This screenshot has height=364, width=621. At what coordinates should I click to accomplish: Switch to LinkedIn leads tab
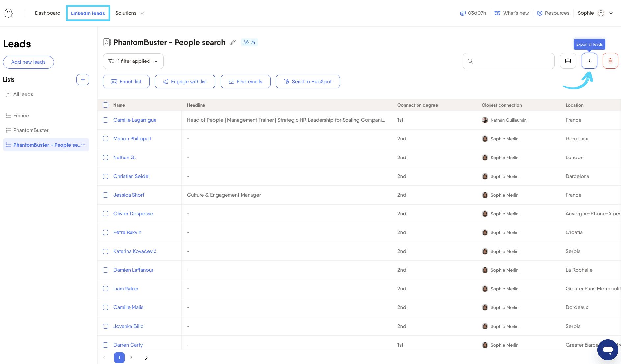(x=88, y=13)
